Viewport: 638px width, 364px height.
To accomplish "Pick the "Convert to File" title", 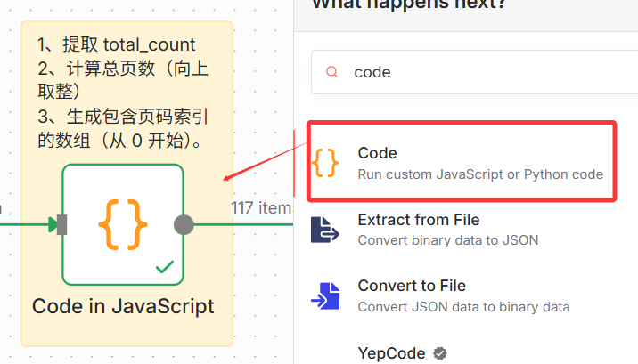I will (x=412, y=286).
